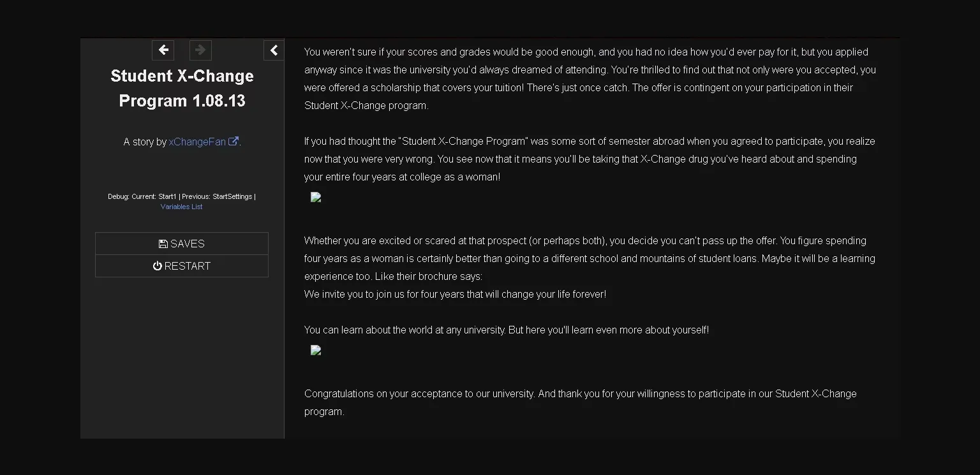Open the Variables List debug link
This screenshot has width=980, height=475.
[181, 206]
